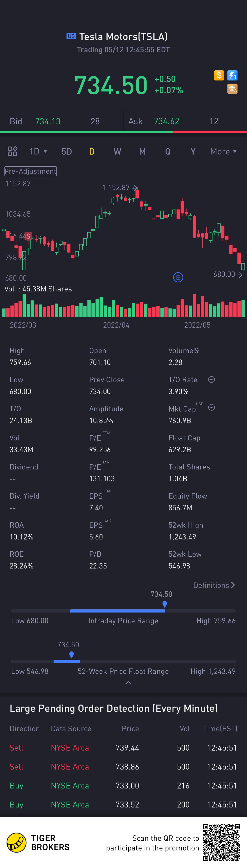This screenshot has width=247, height=868.
Task: Open the 1D timeframe dropdown
Action: (38, 151)
